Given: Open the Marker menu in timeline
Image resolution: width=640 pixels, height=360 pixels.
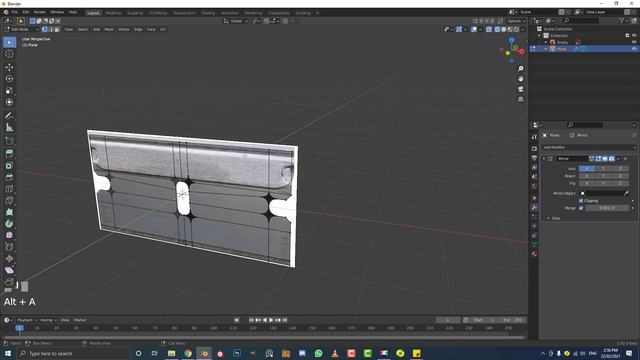Looking at the screenshot, I should [x=80, y=320].
